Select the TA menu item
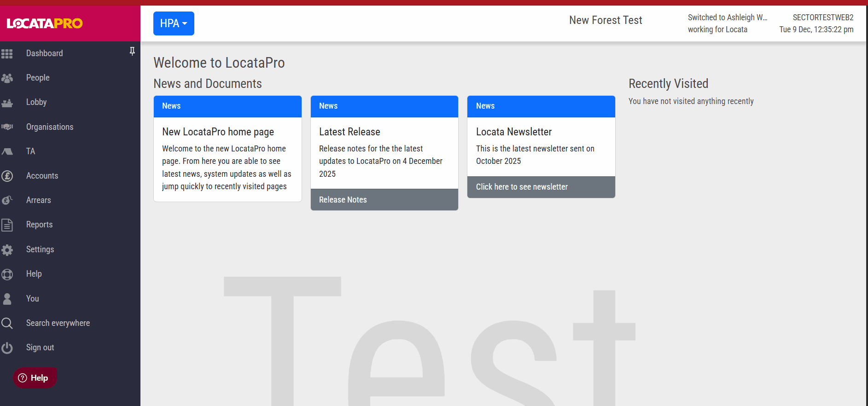Screen dimensions: 868x406 (30, 151)
